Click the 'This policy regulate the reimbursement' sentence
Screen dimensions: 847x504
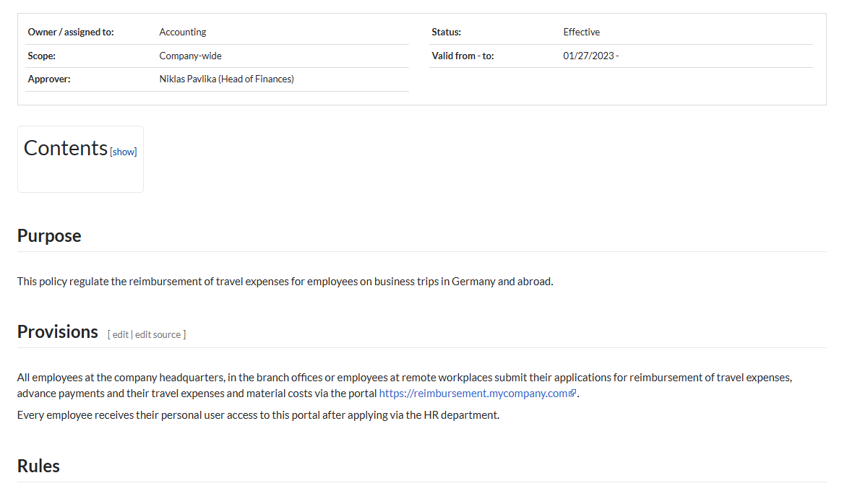pyautogui.click(x=285, y=282)
